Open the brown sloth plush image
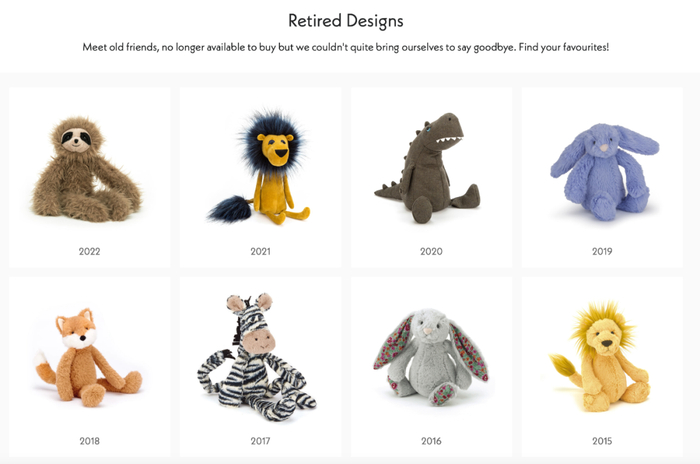The height and width of the screenshot is (464, 700). (x=86, y=170)
